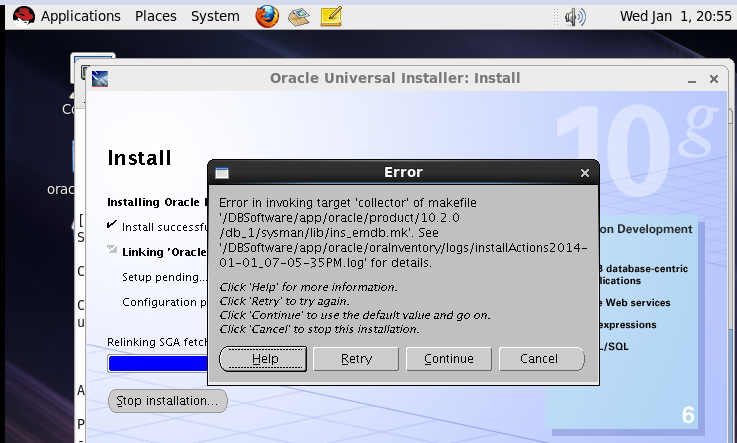
Task: Click the clock showing Wed Jan 1, 20:55
Action: point(675,16)
